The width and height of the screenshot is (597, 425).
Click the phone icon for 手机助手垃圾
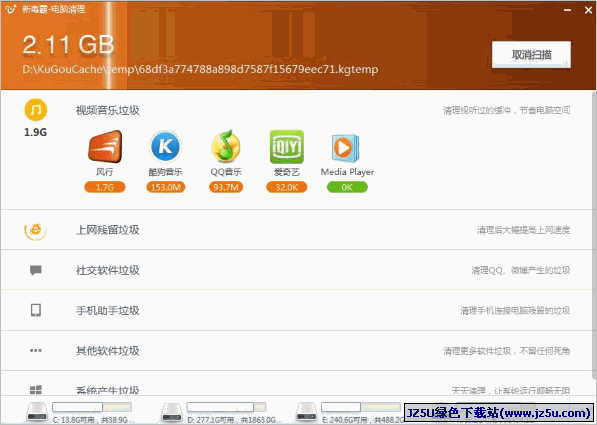[x=36, y=310]
